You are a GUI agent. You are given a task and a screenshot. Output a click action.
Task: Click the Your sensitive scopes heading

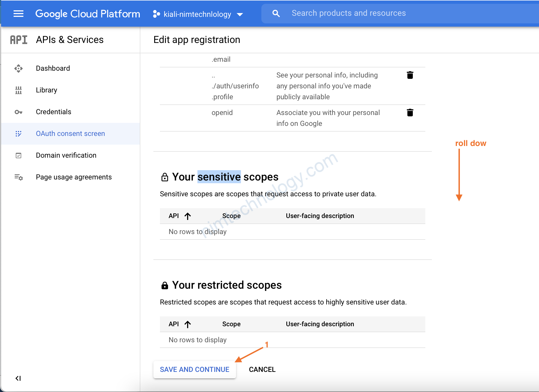(225, 177)
